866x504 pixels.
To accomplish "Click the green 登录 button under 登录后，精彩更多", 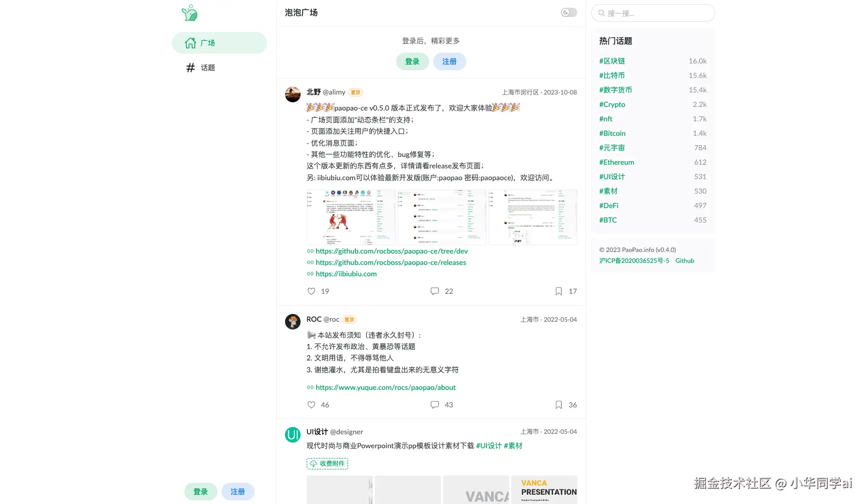I will pos(413,61).
